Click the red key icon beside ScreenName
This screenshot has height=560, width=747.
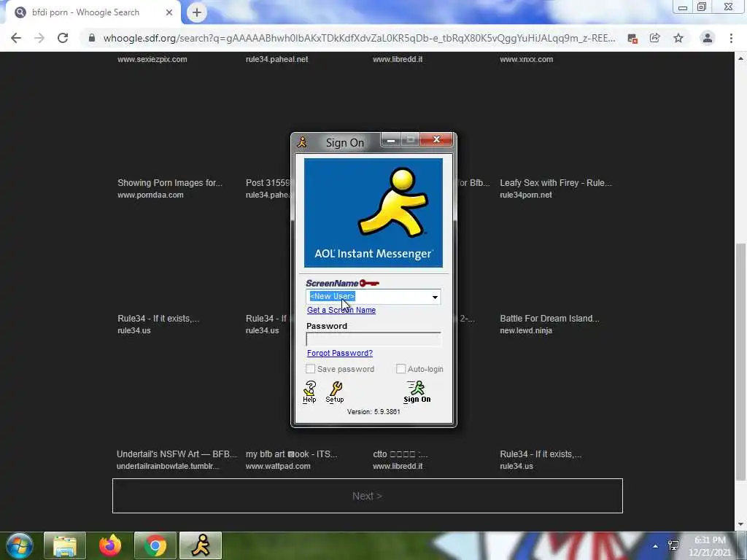[369, 284]
